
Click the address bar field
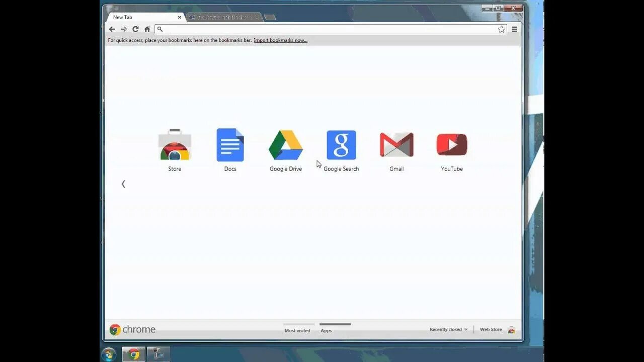pos(331,29)
